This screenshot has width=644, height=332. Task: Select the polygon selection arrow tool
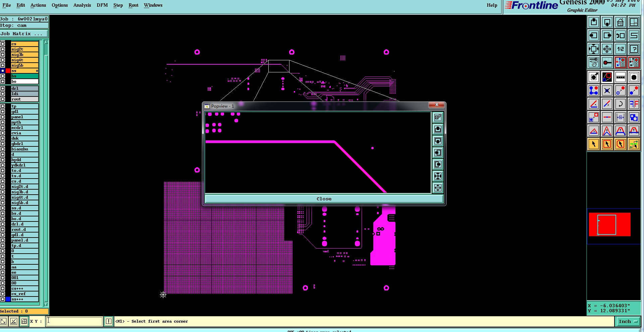click(x=621, y=144)
